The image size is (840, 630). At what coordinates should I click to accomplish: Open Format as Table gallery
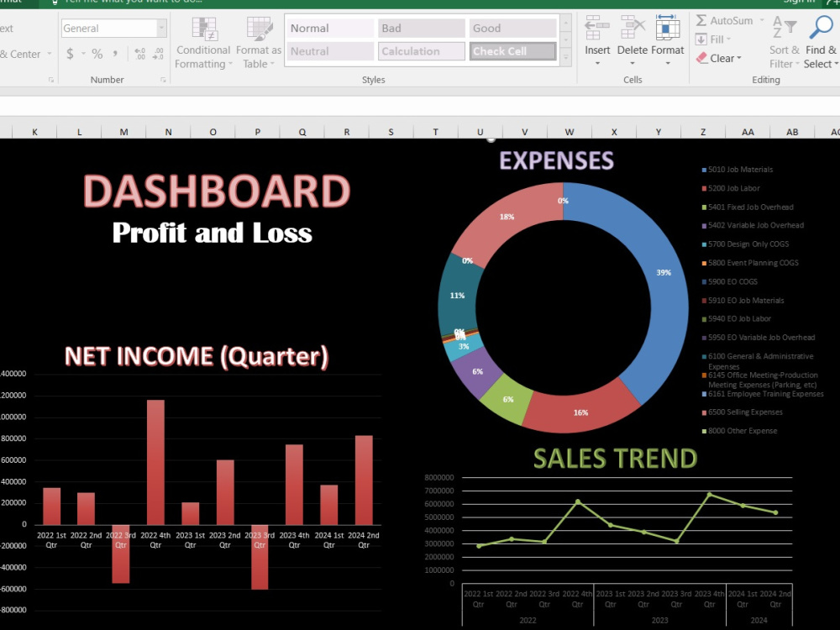[259, 43]
